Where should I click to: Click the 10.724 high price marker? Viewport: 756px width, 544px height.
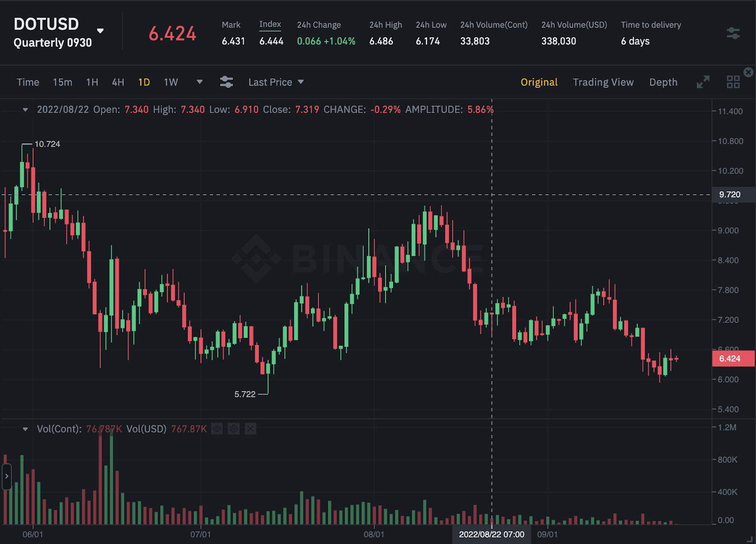47,144
